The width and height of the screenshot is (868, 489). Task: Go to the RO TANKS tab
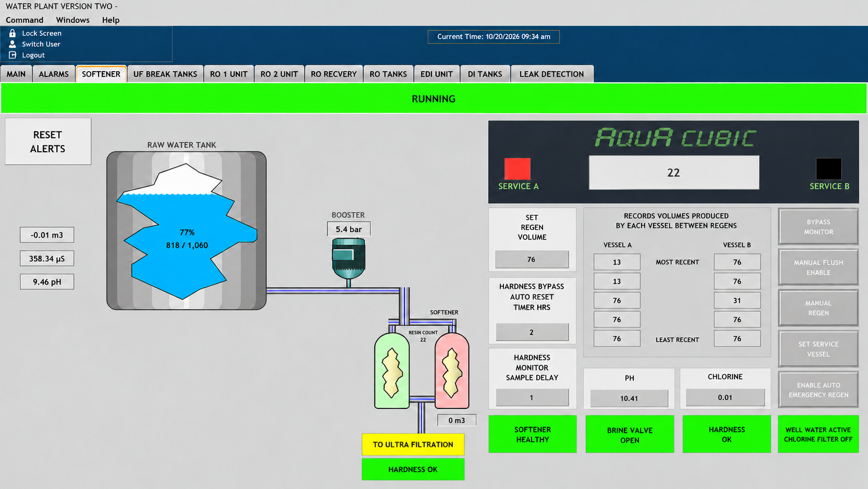tap(388, 74)
